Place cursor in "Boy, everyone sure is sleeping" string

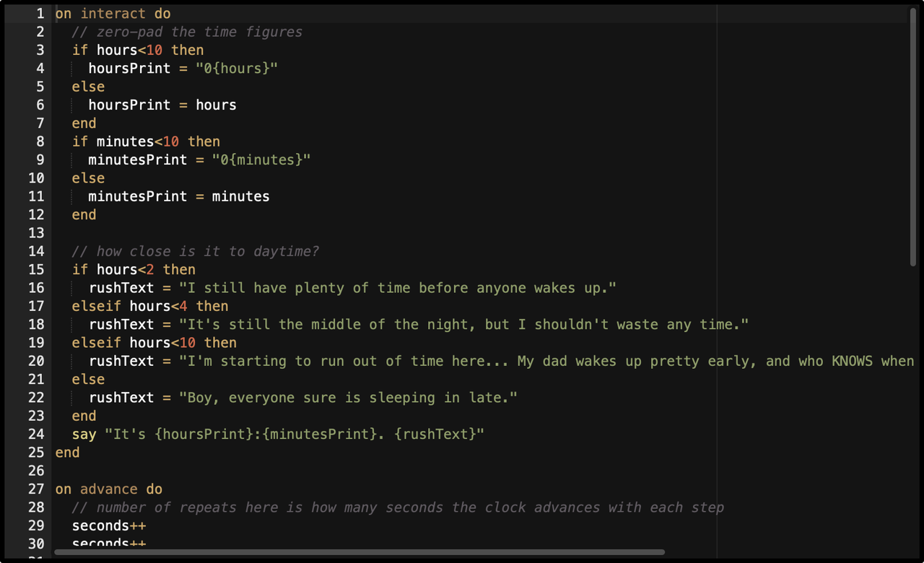pyautogui.click(x=348, y=398)
